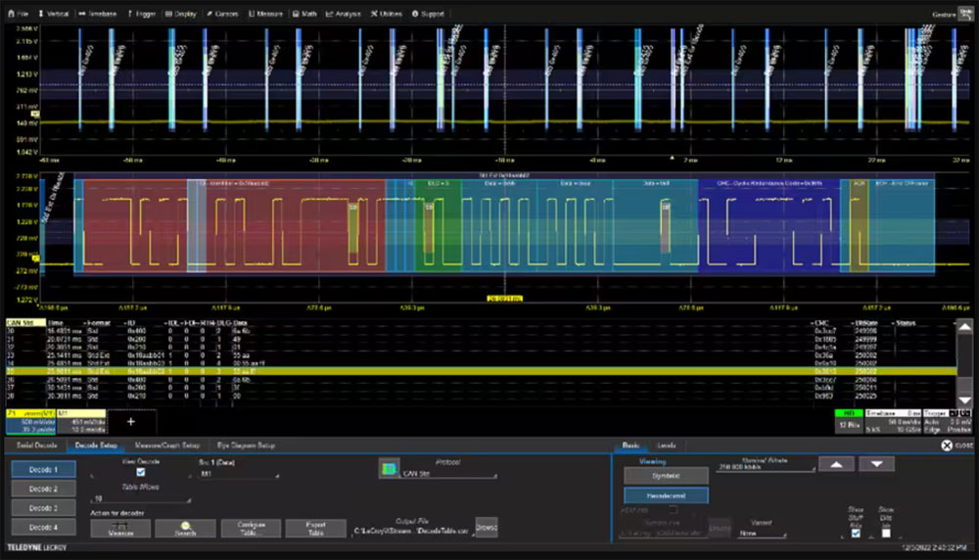Screen dimensions: 979x560
Task: Click the Table #Rows input field
Action: point(141,499)
